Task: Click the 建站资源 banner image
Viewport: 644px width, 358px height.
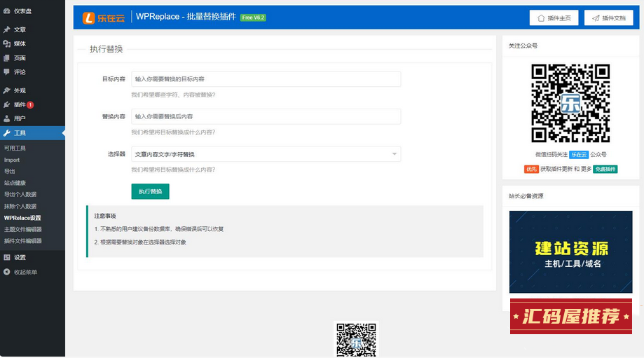Action: [x=571, y=252]
